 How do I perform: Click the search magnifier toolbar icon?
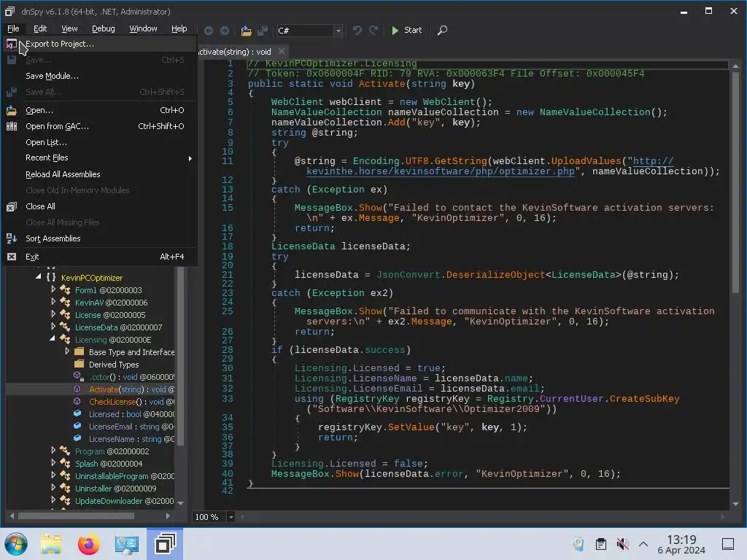tap(442, 31)
